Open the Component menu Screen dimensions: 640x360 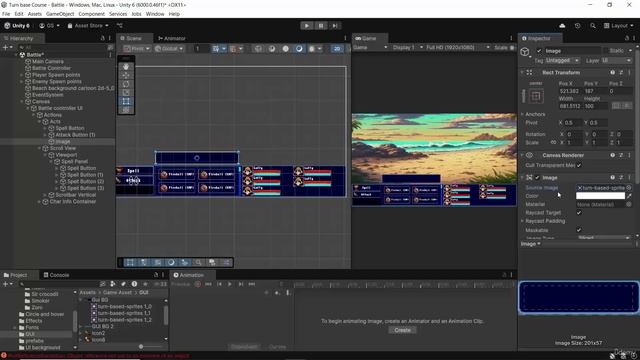[91, 14]
